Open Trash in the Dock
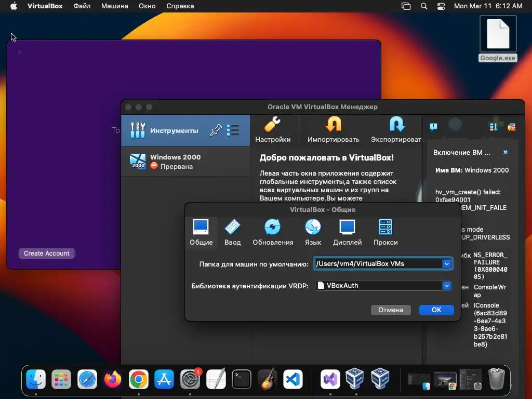Screen dimensions: 532x399 [x=496, y=379]
